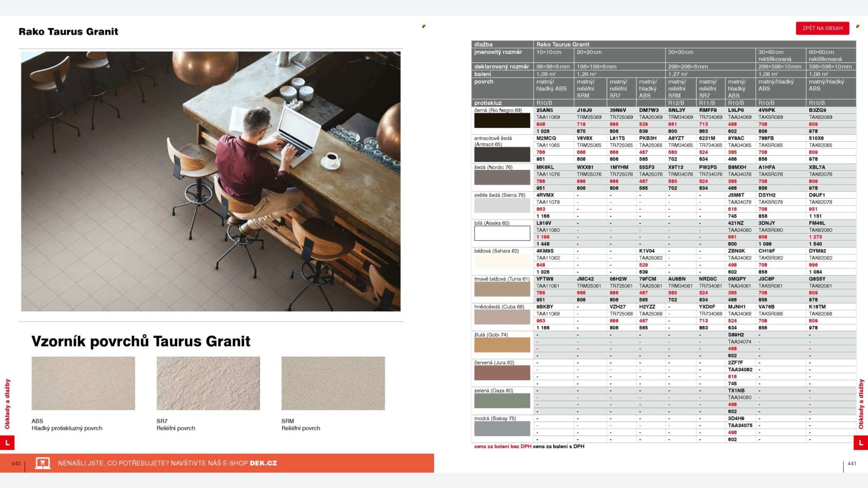The image size is (868, 488).
Task: Click the Obklady a dlažby side label left
Action: point(7,404)
